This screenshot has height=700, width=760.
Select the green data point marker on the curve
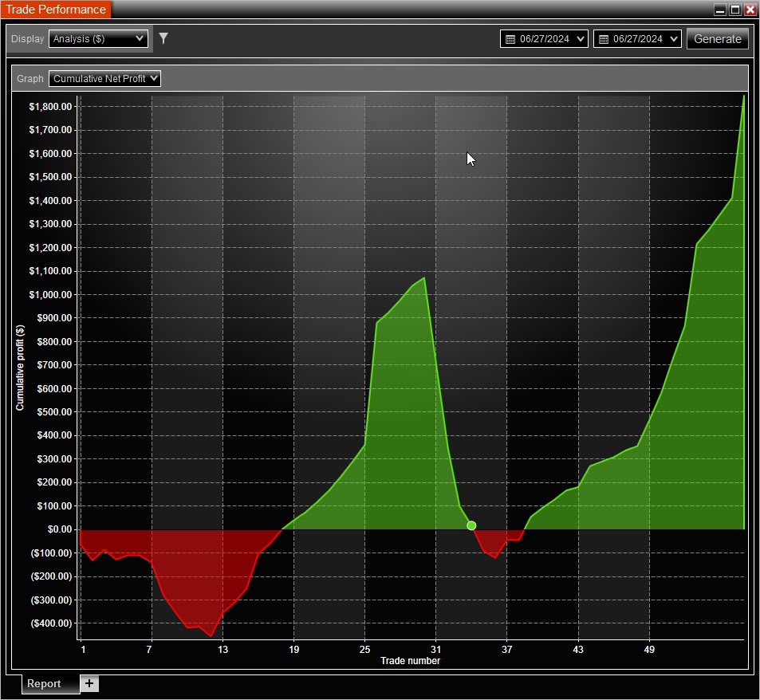click(471, 525)
